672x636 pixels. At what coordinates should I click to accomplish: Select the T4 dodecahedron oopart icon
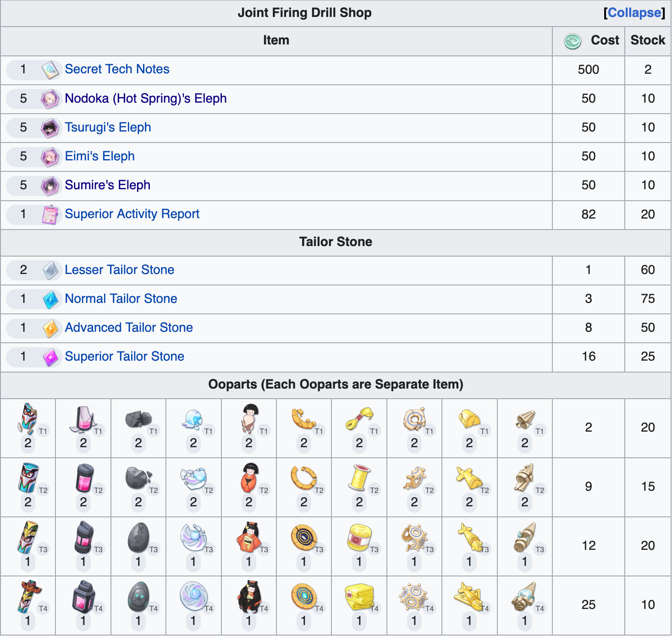click(414, 596)
